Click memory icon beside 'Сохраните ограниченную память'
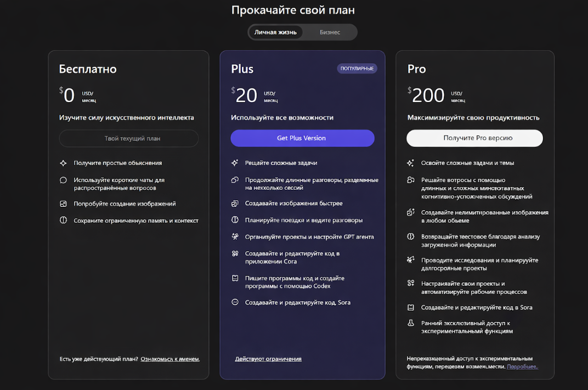The width and height of the screenshot is (588, 390). tap(63, 221)
